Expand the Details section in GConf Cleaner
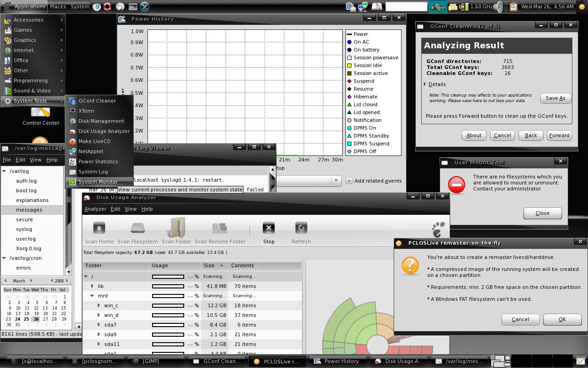 tap(425, 84)
